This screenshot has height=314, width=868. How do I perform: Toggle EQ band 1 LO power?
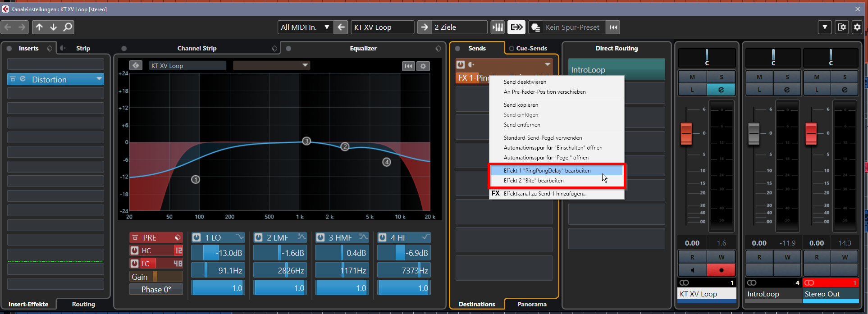[196, 237]
